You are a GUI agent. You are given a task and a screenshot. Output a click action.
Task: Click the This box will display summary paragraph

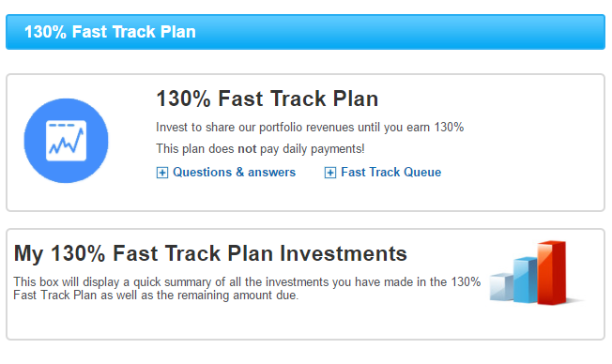click(x=247, y=288)
